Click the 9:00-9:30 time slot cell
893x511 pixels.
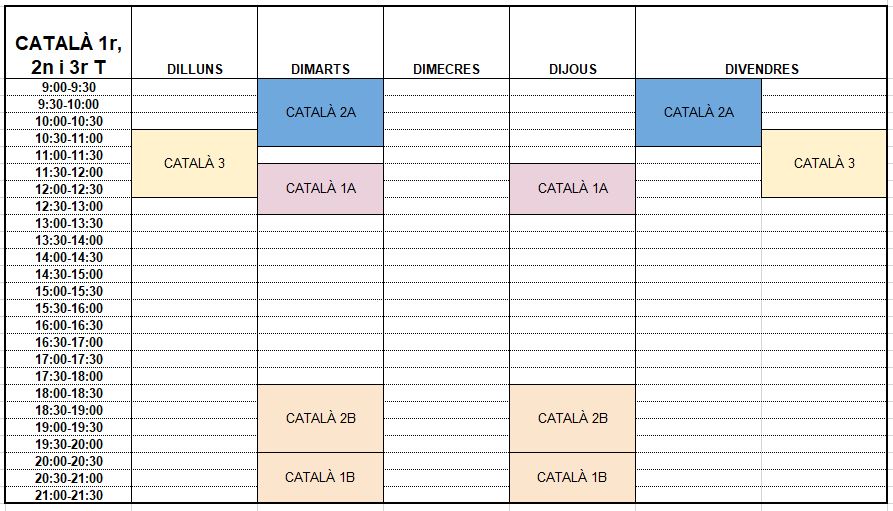[x=68, y=87]
